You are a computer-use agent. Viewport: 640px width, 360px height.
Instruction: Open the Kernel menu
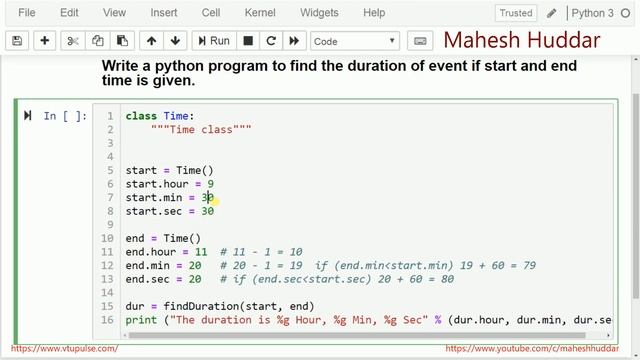[x=260, y=13]
